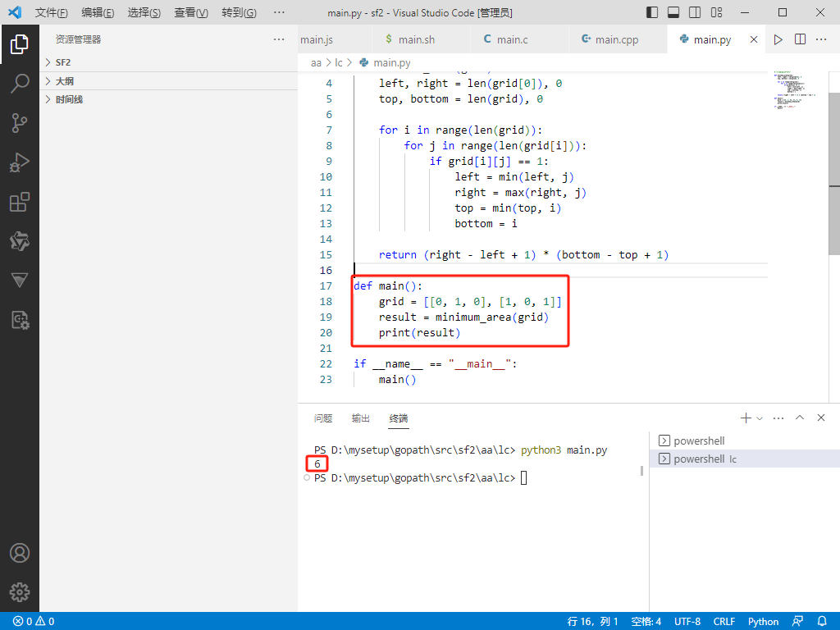Close the terminal panel
Screen dimensions: 840x630
pos(820,418)
